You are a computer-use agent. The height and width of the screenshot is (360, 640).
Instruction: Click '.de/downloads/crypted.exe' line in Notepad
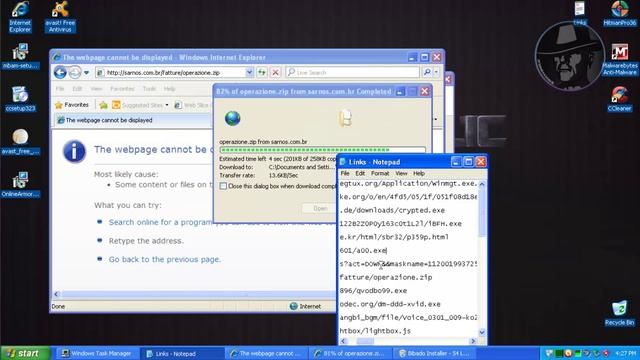click(392, 211)
